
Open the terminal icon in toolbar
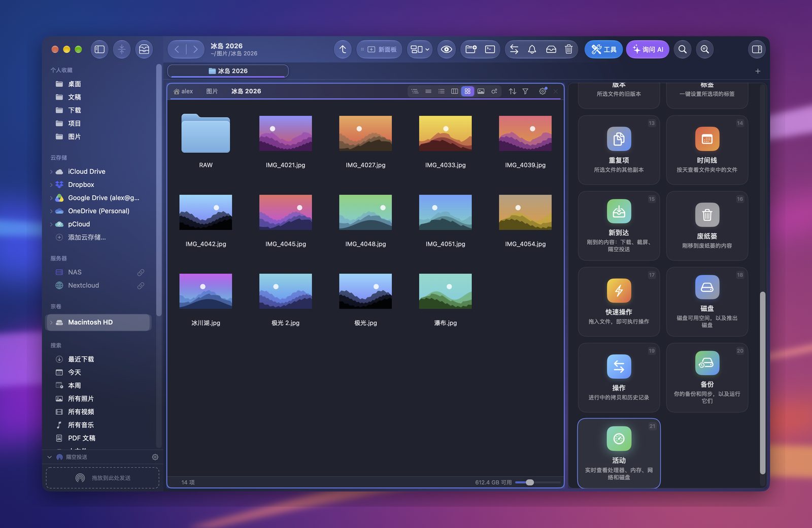[x=490, y=49]
